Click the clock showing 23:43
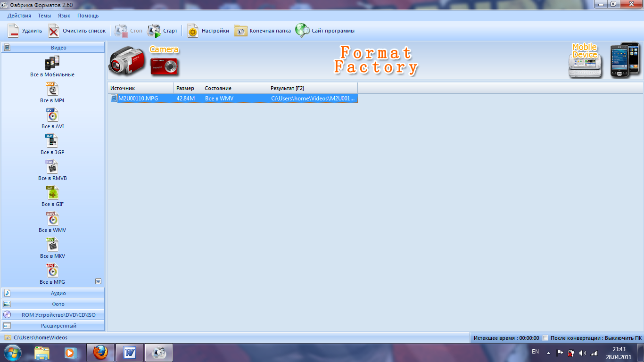Viewport: 644px width, 362px height. (x=619, y=349)
